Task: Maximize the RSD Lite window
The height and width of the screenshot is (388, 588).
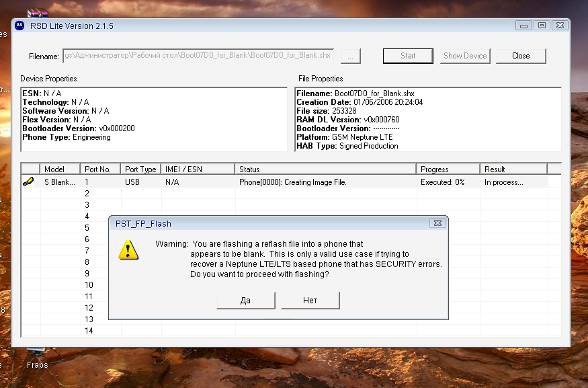Action: pos(542,26)
